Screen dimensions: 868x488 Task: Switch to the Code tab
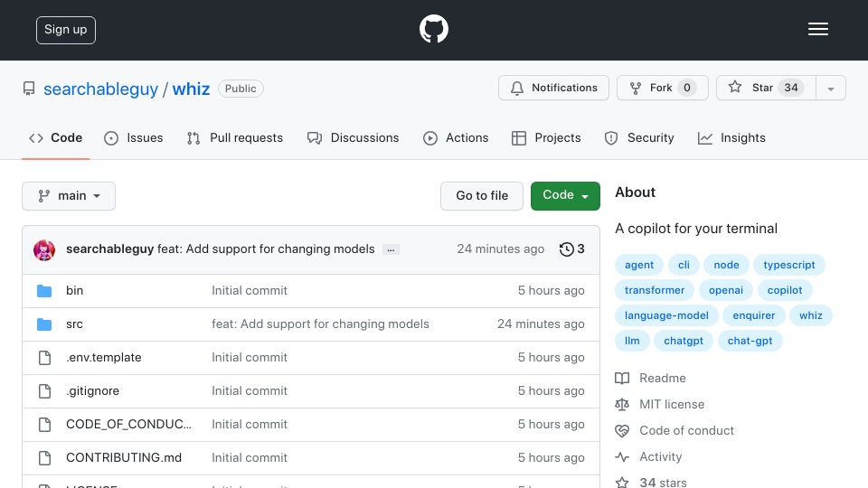55,137
